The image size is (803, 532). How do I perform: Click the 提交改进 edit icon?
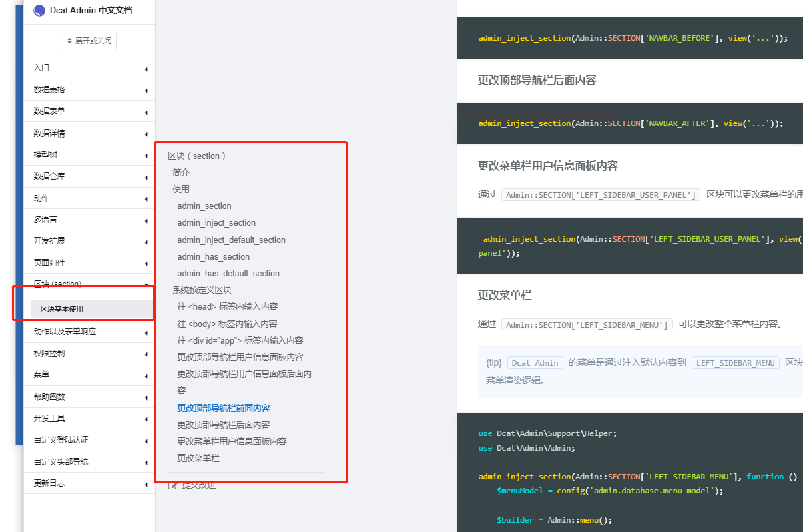(173, 485)
